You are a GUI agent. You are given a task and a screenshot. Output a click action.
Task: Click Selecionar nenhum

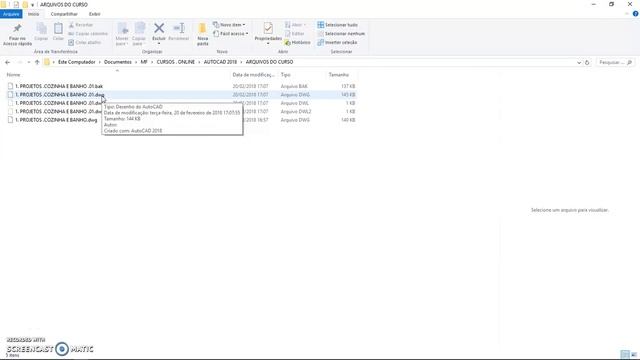(341, 33)
